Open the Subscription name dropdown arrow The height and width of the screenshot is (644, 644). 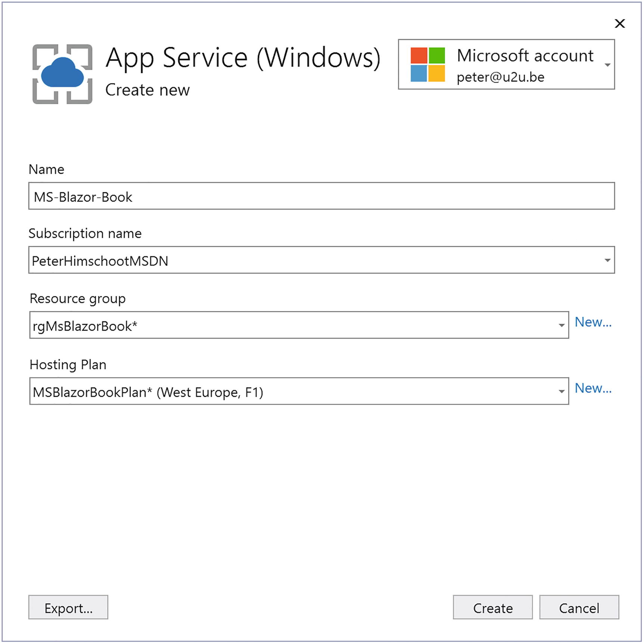pyautogui.click(x=607, y=260)
